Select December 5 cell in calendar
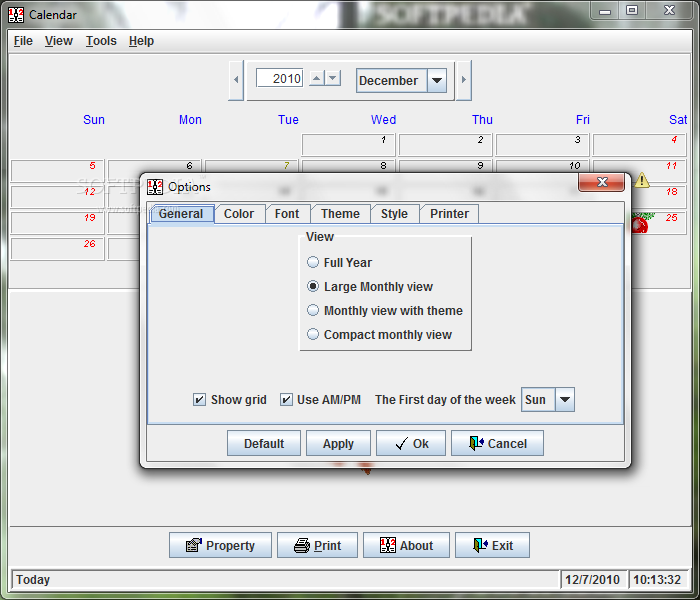 tap(57, 171)
